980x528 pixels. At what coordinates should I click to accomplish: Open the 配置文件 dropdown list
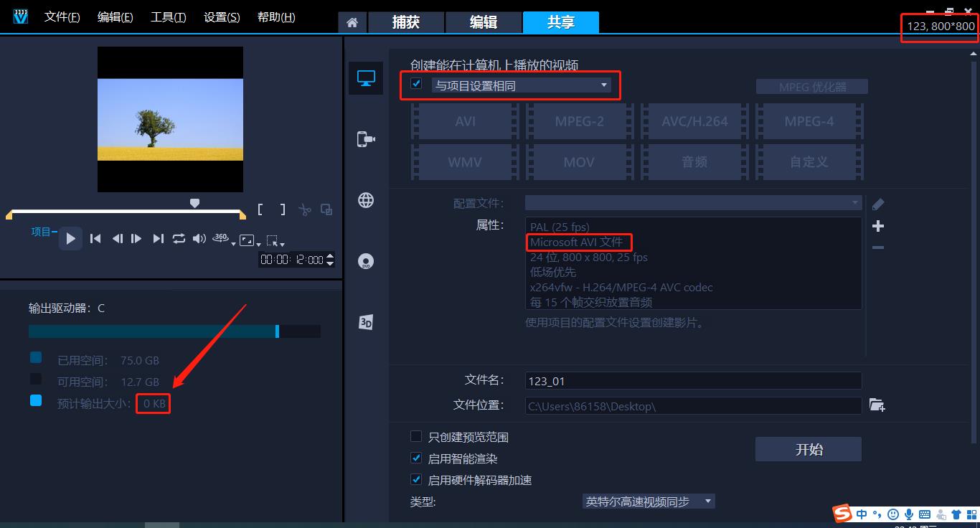pos(854,203)
